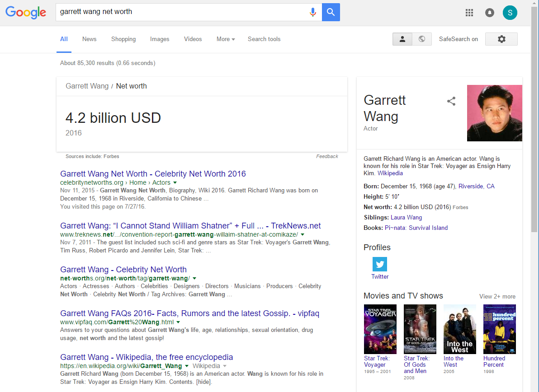Open the Star Trek: Voyager poster
Screen dimensions: 539x392
(380, 329)
